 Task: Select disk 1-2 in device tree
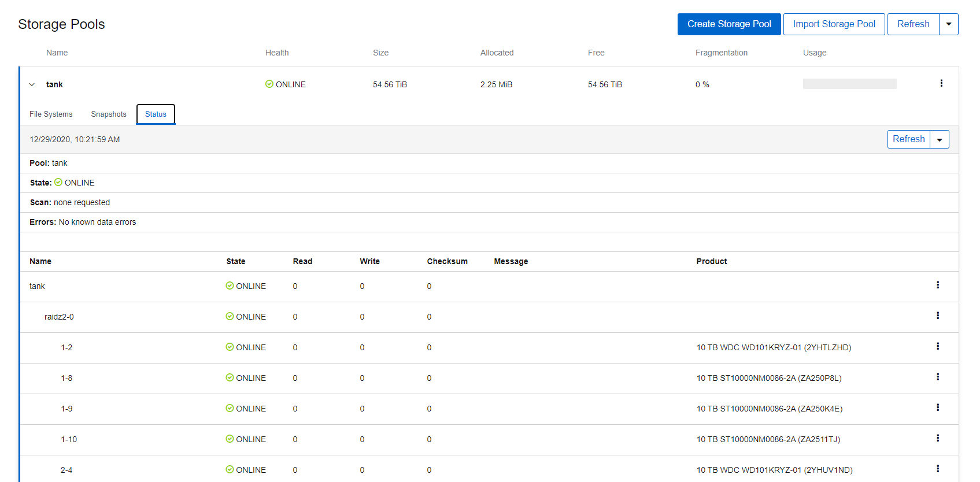pos(66,347)
